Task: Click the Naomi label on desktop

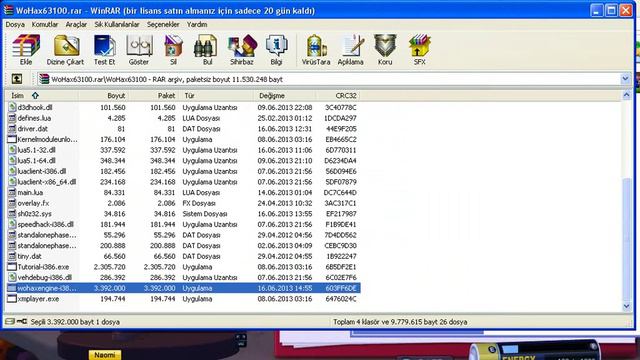Action: (104, 355)
